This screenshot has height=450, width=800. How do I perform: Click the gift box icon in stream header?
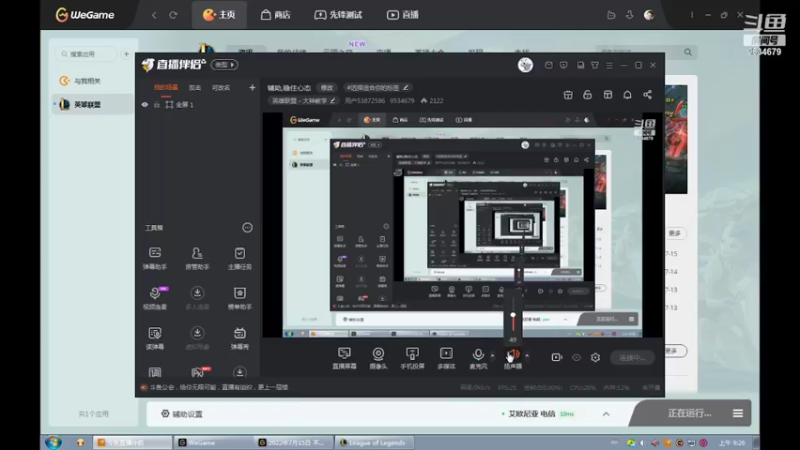(x=568, y=95)
